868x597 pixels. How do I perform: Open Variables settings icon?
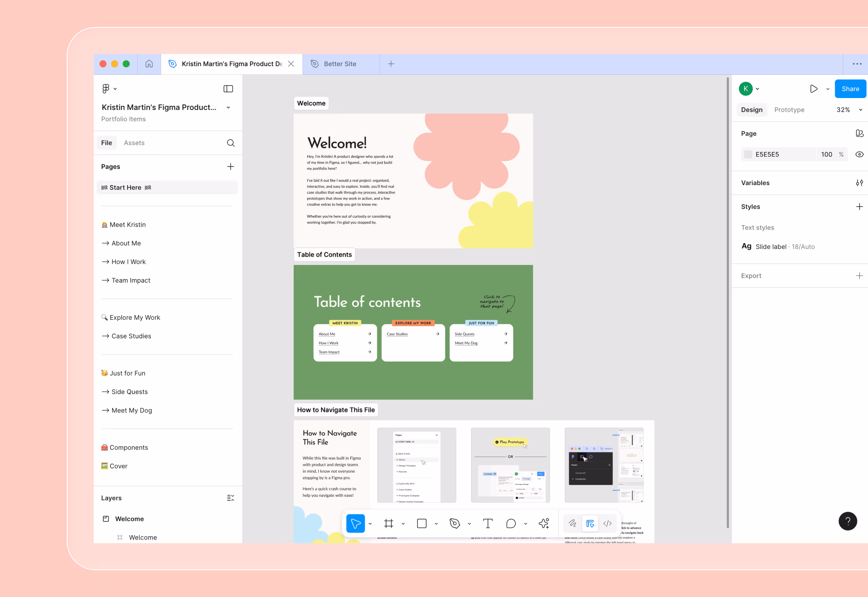click(x=860, y=183)
